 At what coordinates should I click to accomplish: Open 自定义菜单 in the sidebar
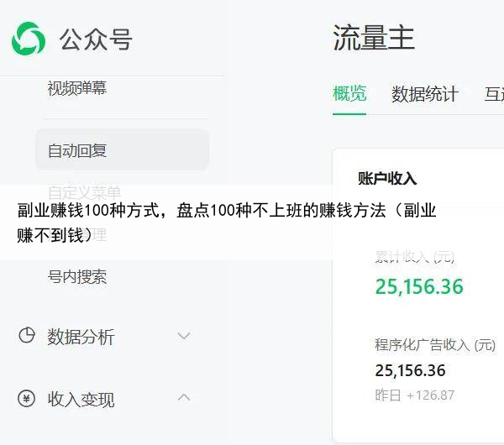click(84, 191)
